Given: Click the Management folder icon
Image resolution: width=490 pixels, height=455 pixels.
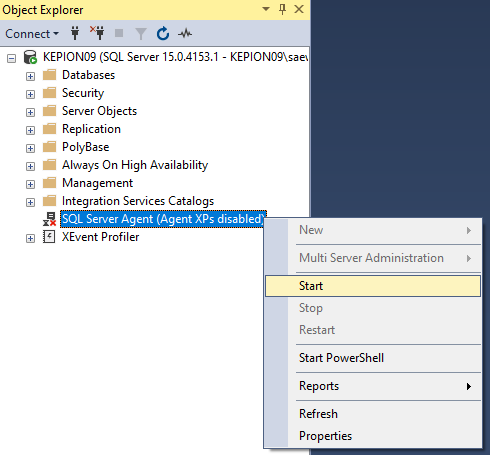Looking at the screenshot, I should tap(50, 183).
